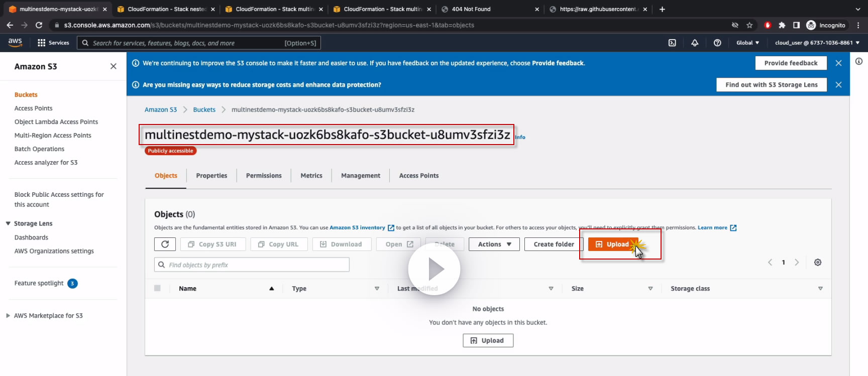This screenshot has width=868, height=376.
Task: Switch to the raw.githubusercontent browser tab
Action: (x=598, y=9)
